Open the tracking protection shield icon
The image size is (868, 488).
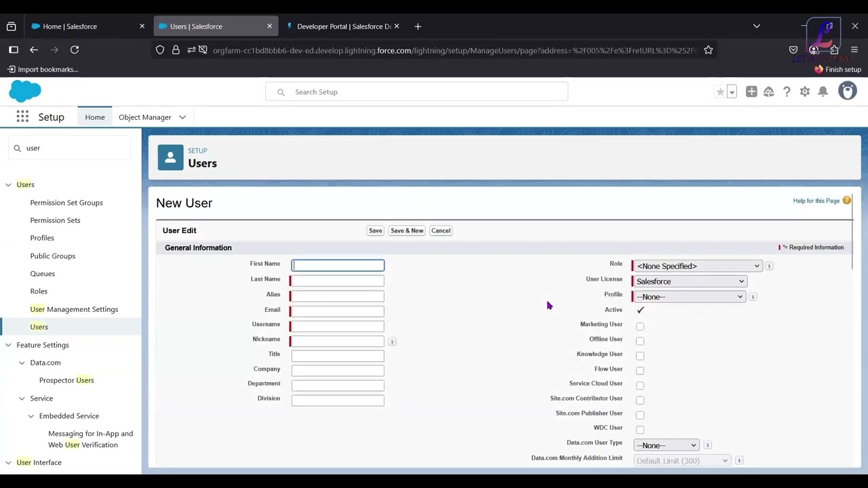coord(160,49)
